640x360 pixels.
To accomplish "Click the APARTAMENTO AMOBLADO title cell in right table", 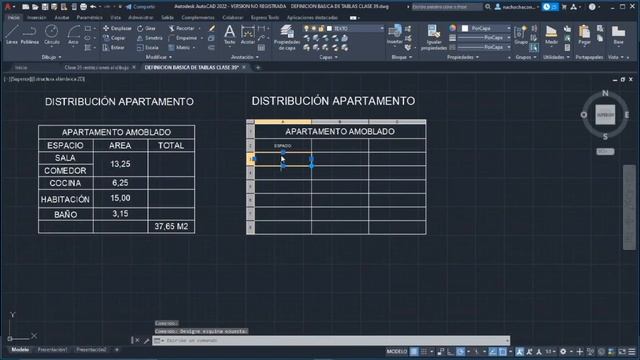I will 340,131.
